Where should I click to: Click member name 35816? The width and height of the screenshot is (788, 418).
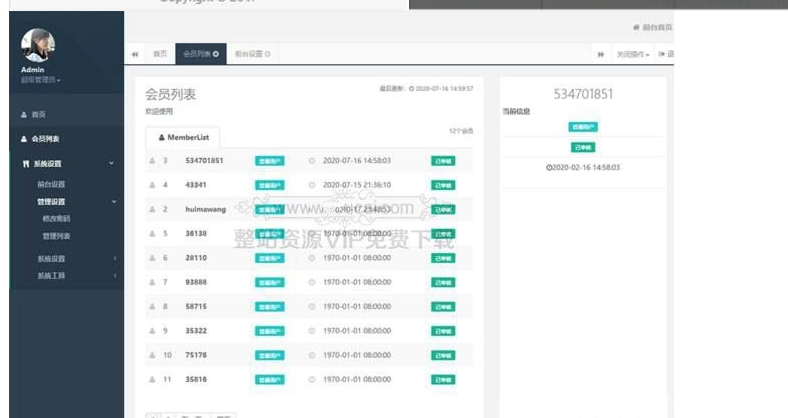click(x=196, y=379)
